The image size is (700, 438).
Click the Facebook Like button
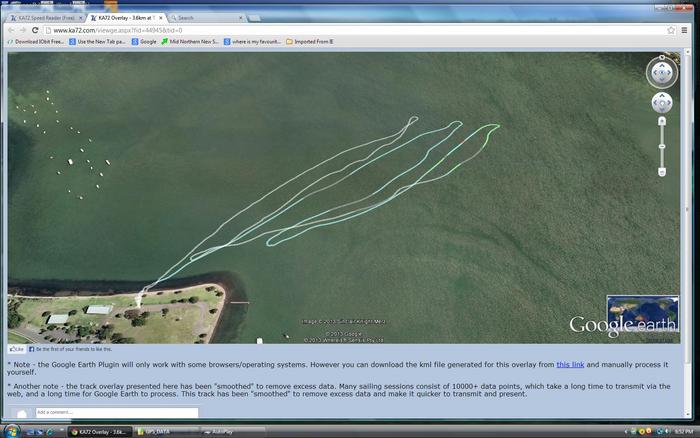click(x=17, y=349)
